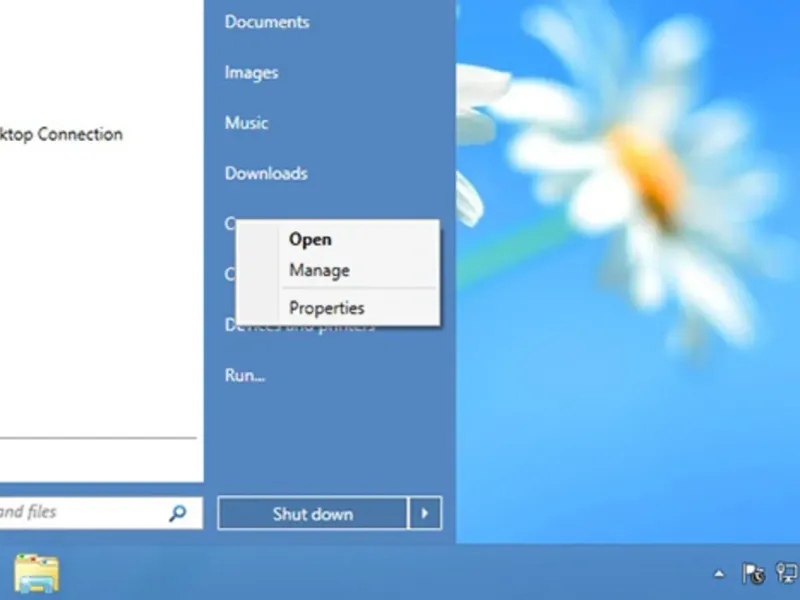Screen dimensions: 800x600
Task: Open Images from the Start menu
Action: tap(252, 72)
